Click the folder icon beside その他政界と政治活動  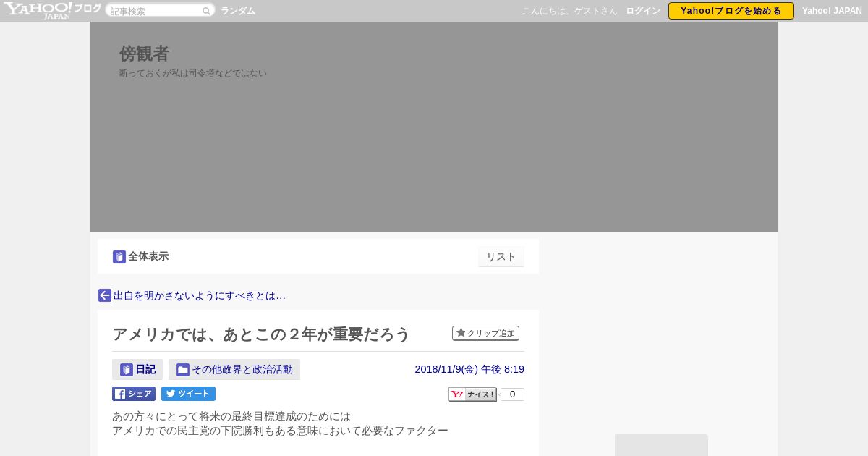coord(183,370)
